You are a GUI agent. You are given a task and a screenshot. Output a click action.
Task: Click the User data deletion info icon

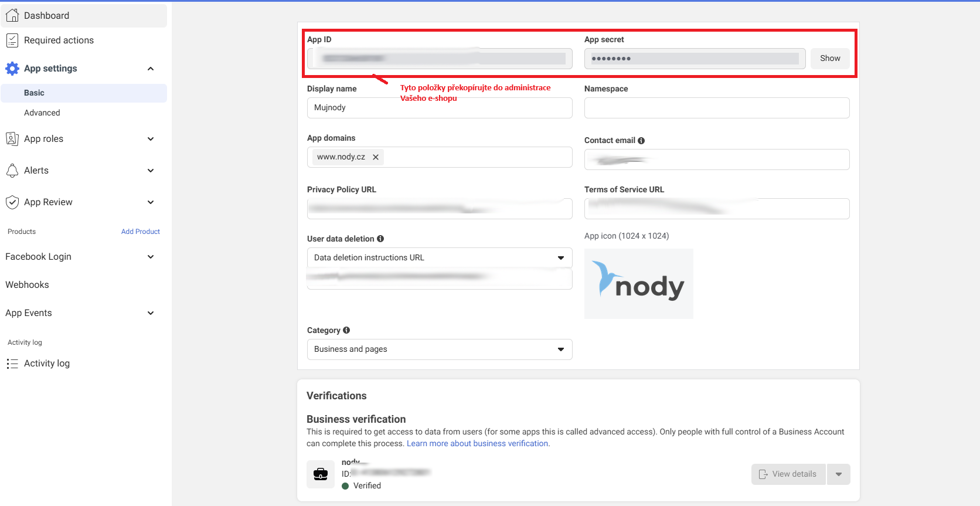pos(380,239)
